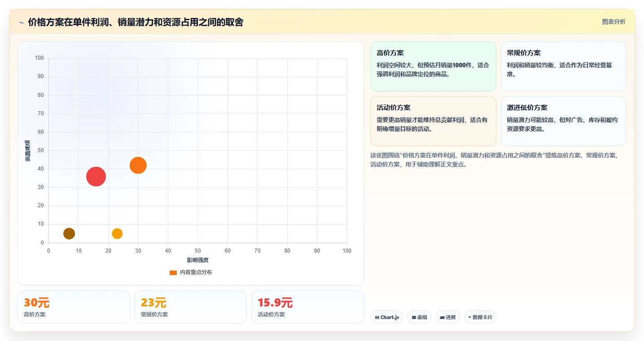Click x-axis tick label 50
The image size is (644, 341).
pos(198,251)
